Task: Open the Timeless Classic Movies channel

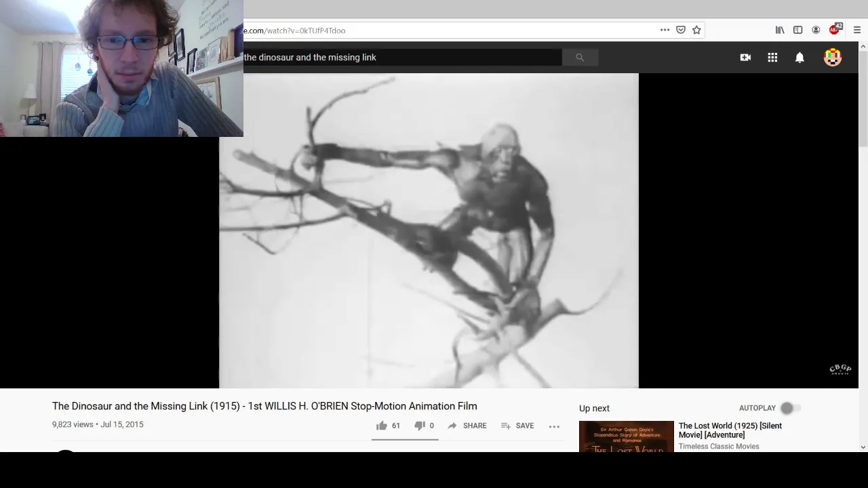Action: coord(719,447)
